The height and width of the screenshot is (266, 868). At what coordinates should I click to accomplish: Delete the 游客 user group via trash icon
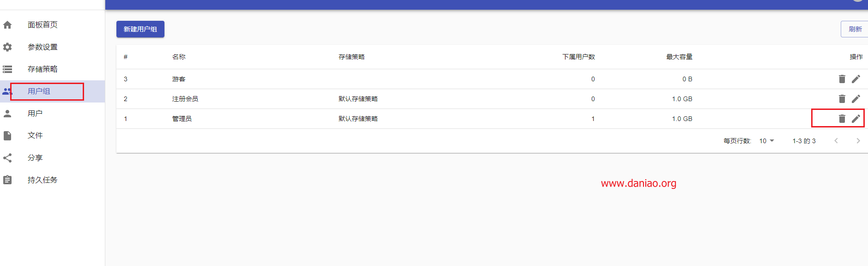pos(842,79)
